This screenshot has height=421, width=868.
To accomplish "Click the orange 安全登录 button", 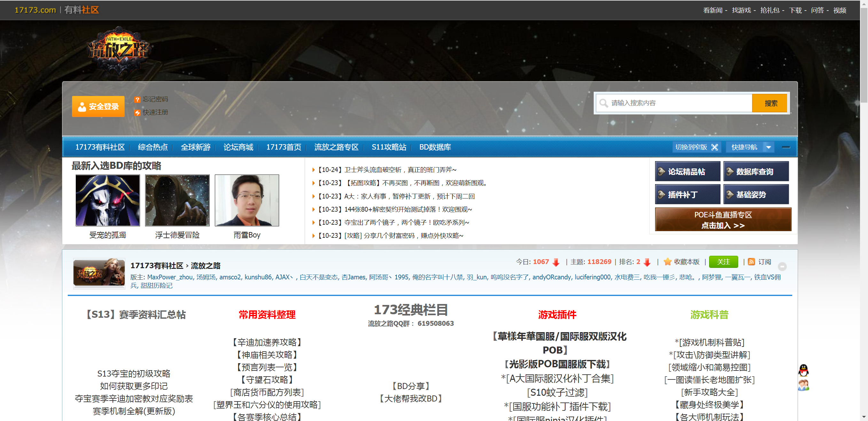I will pos(98,106).
